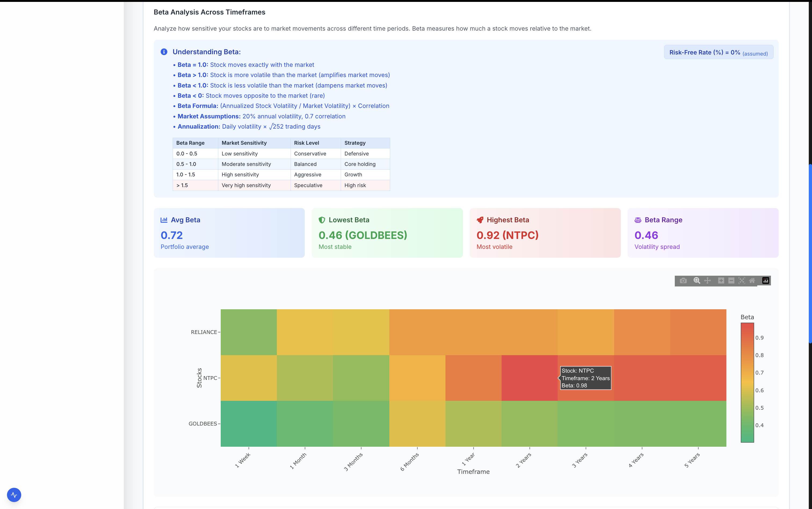Click the 'Aggressive' table cell
The height and width of the screenshot is (509, 812).
pos(316,174)
